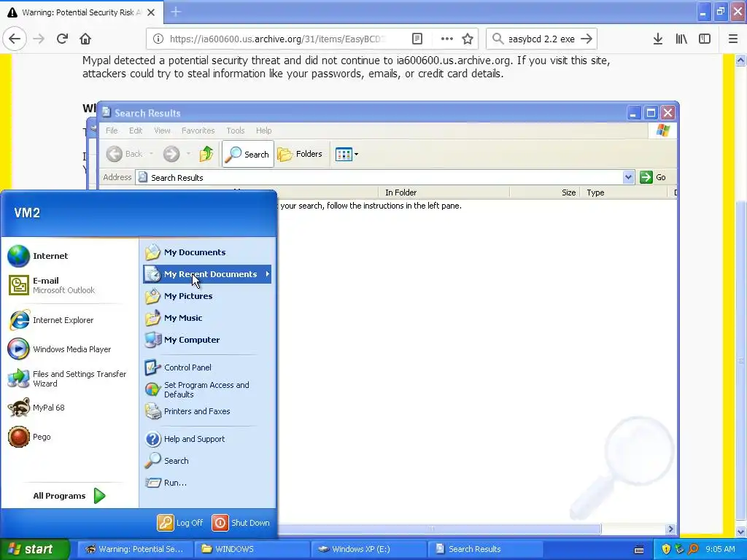Go back in the browser
Screen dimensions: 747x560
(15, 39)
